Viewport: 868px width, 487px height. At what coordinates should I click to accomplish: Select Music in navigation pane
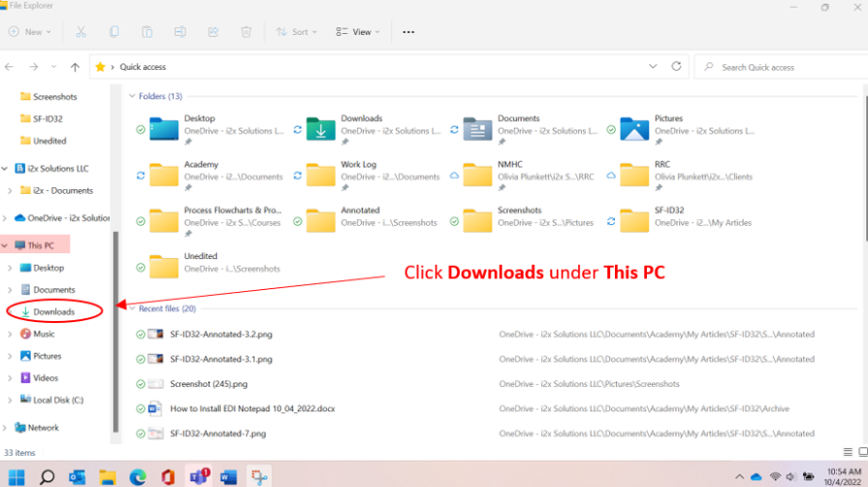pyautogui.click(x=44, y=334)
